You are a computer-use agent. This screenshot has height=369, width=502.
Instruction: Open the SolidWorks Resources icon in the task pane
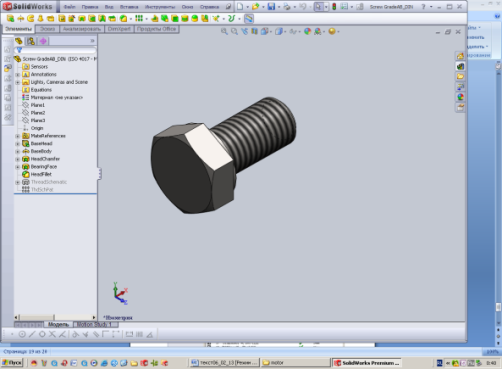click(x=460, y=56)
